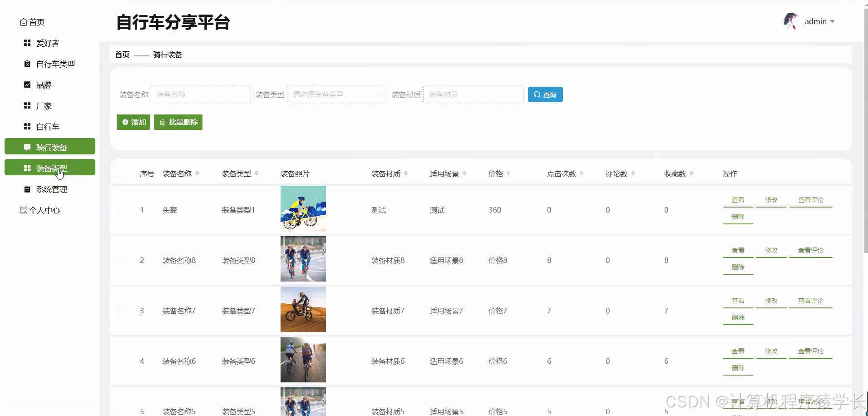Tick the checkbox for row 装备名称5
Screen dimensions: 868x416
pyautogui.click(x=120, y=412)
